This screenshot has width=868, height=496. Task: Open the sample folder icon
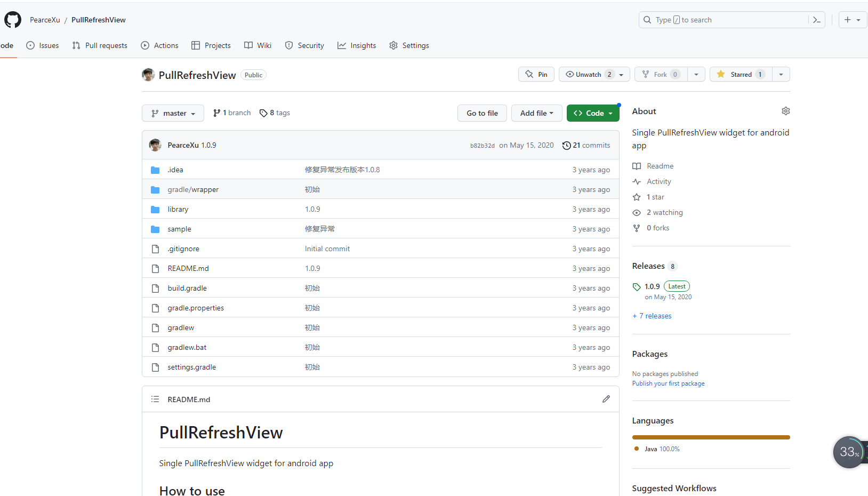155,229
